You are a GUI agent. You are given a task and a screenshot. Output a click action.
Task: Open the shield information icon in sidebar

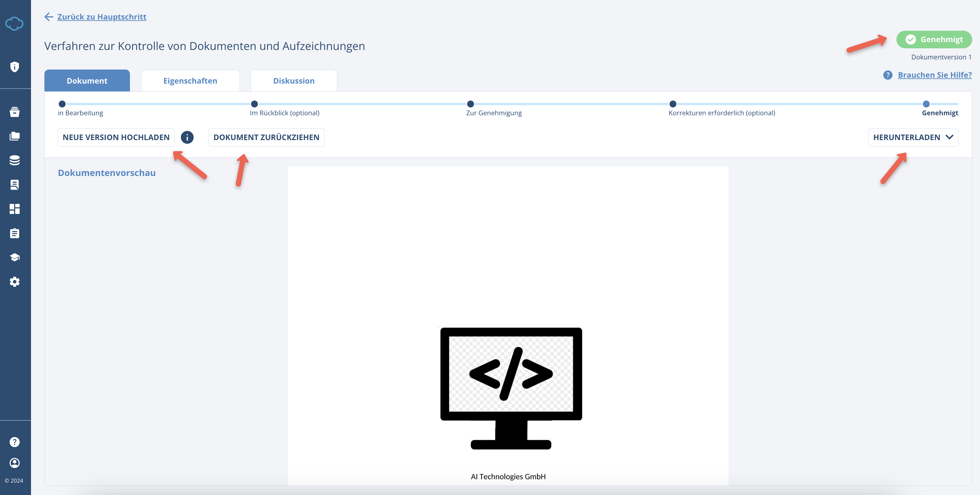pos(15,67)
